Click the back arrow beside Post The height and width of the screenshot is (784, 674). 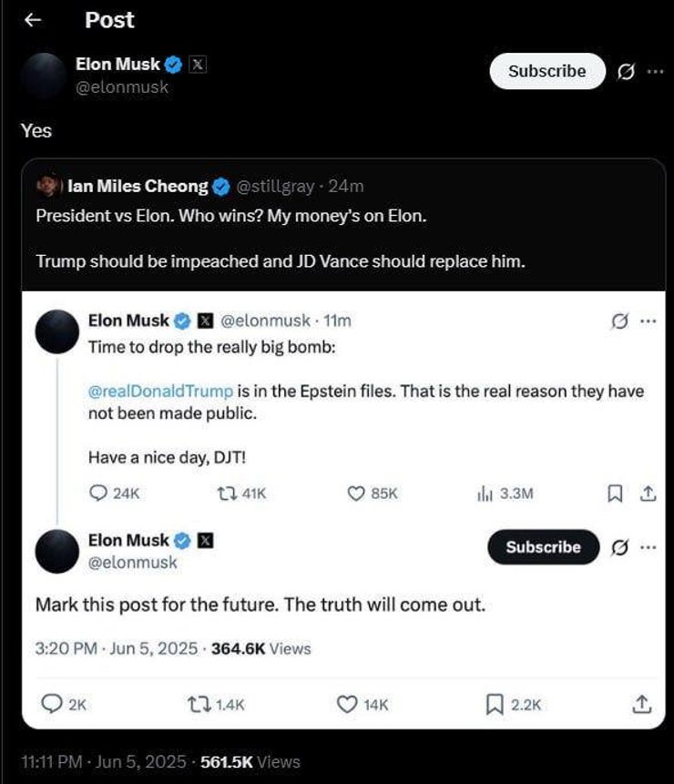click(33, 20)
